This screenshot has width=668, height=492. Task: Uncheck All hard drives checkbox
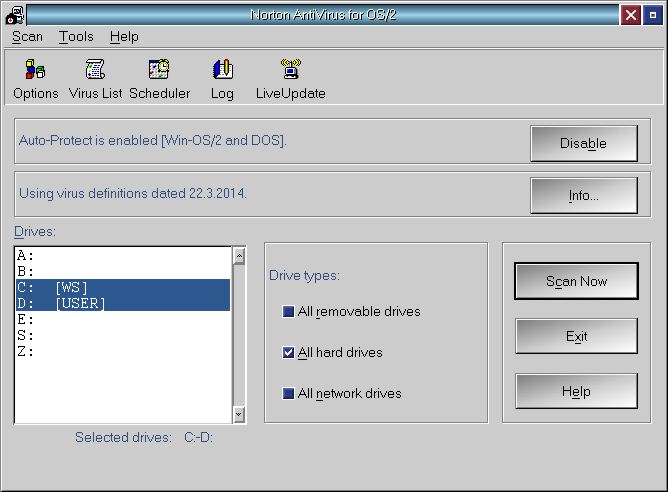(x=288, y=352)
